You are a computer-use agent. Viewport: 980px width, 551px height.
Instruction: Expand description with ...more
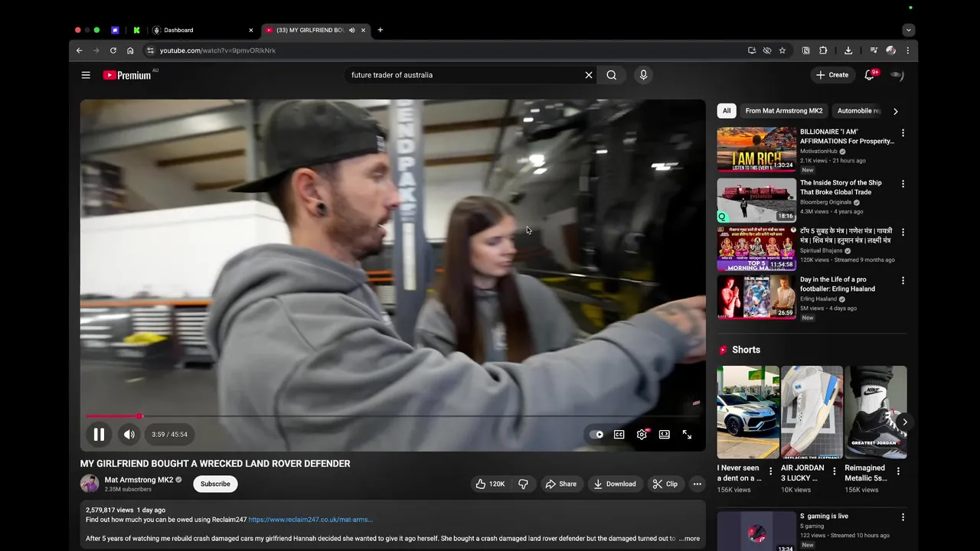[689, 538]
